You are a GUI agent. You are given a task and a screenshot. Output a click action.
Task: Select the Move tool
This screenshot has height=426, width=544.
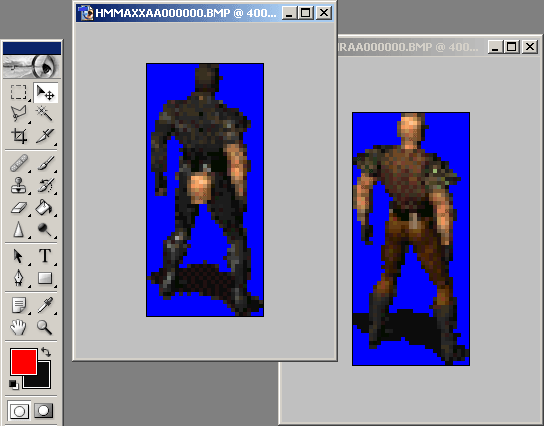pyautogui.click(x=45, y=93)
